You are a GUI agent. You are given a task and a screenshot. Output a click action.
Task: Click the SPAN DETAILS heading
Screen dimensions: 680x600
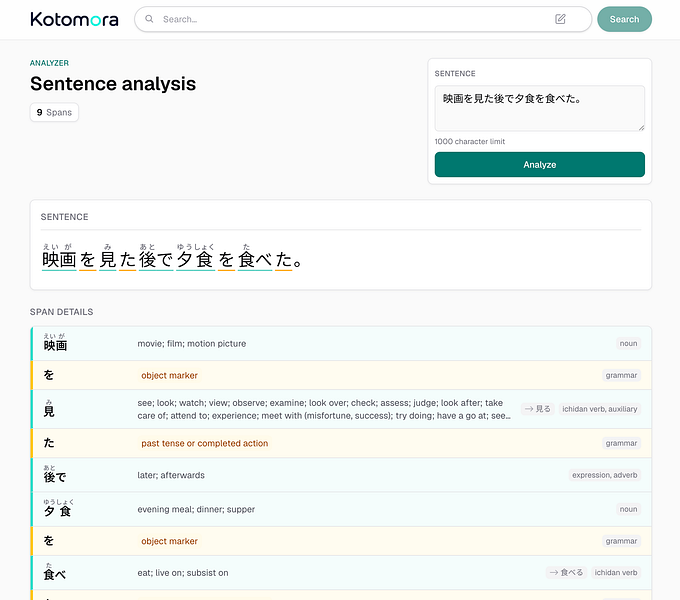[x=62, y=312]
